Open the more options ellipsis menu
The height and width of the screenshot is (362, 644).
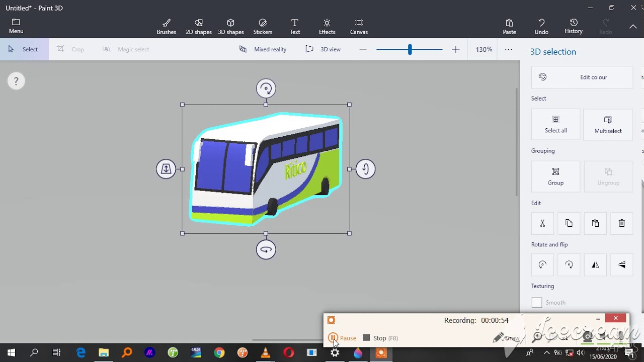(509, 49)
